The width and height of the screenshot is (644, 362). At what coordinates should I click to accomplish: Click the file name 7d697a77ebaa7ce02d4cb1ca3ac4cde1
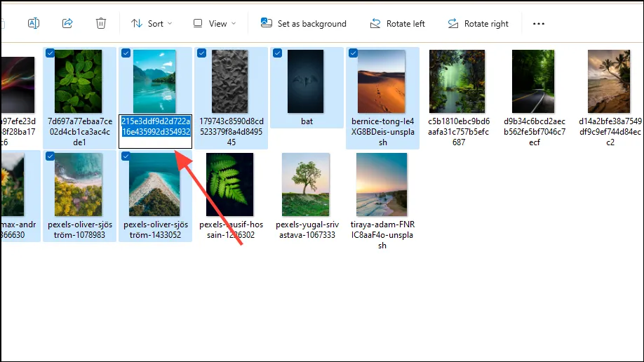click(x=80, y=132)
